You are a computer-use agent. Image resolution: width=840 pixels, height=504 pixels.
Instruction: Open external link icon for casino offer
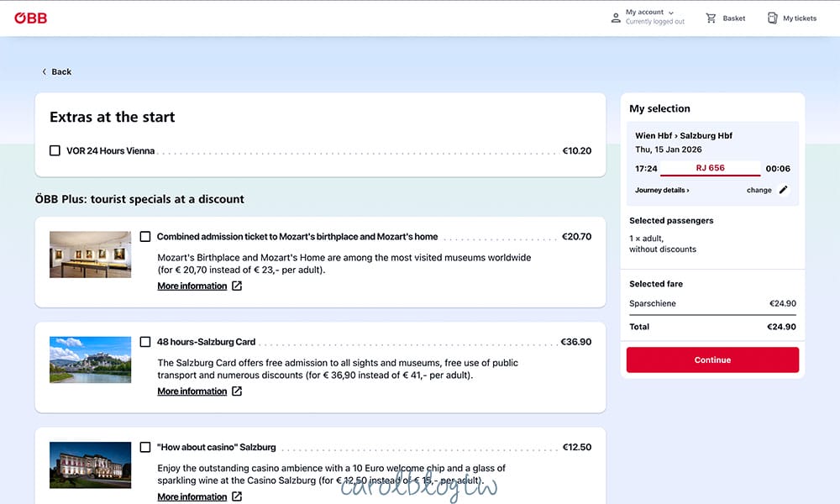tap(237, 496)
